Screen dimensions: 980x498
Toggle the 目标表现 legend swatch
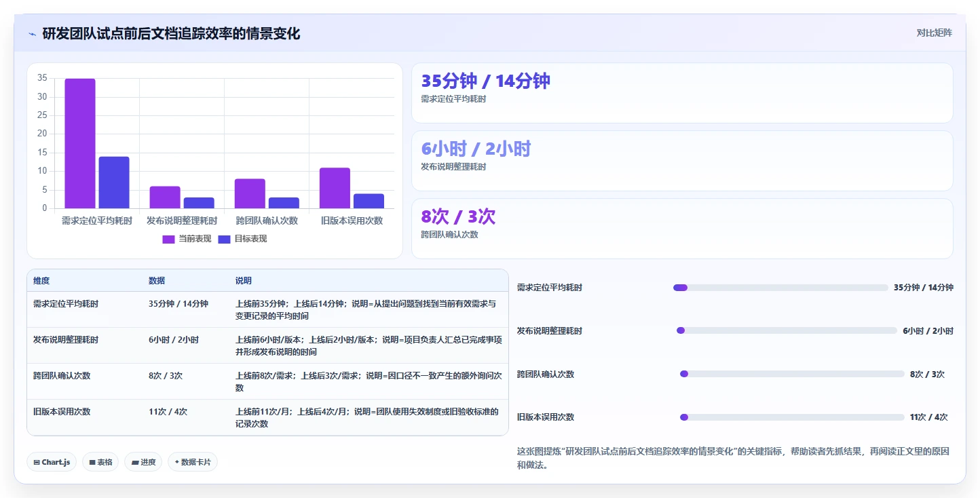(225, 239)
